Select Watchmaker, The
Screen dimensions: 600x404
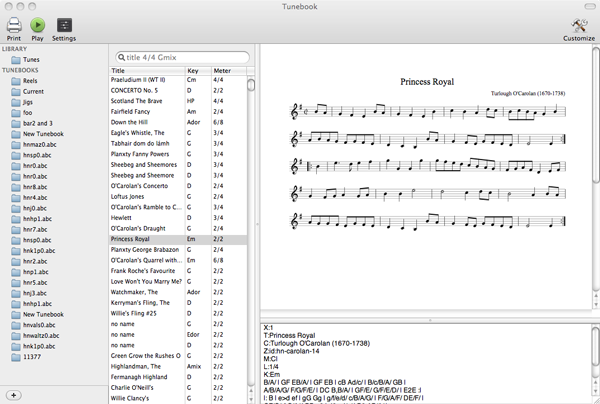tap(178, 292)
